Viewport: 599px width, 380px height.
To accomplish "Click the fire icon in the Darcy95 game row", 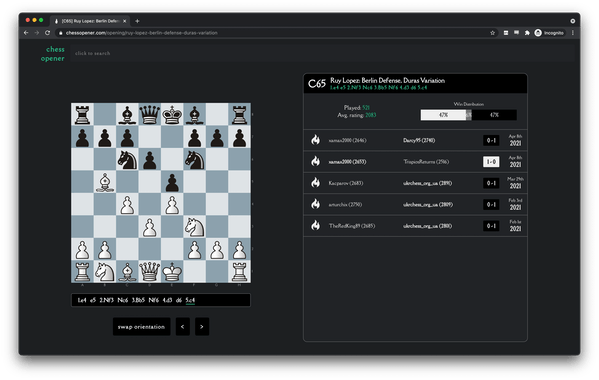I will (x=315, y=140).
